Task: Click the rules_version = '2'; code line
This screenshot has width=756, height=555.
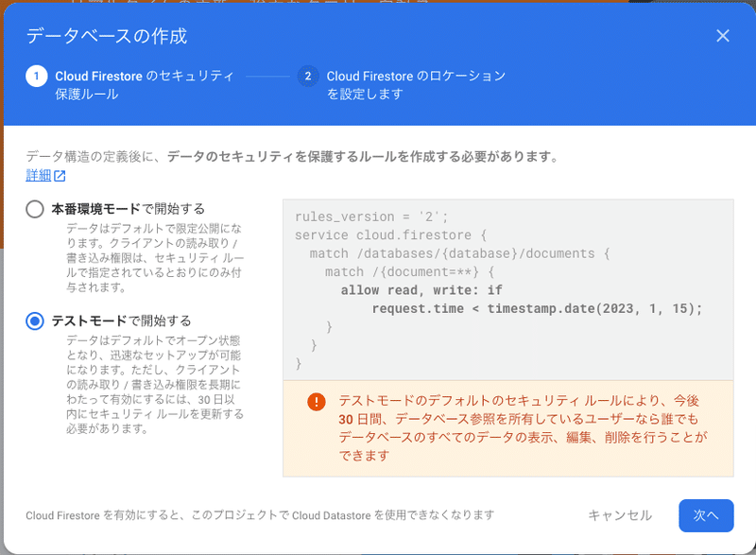Action: click(371, 217)
